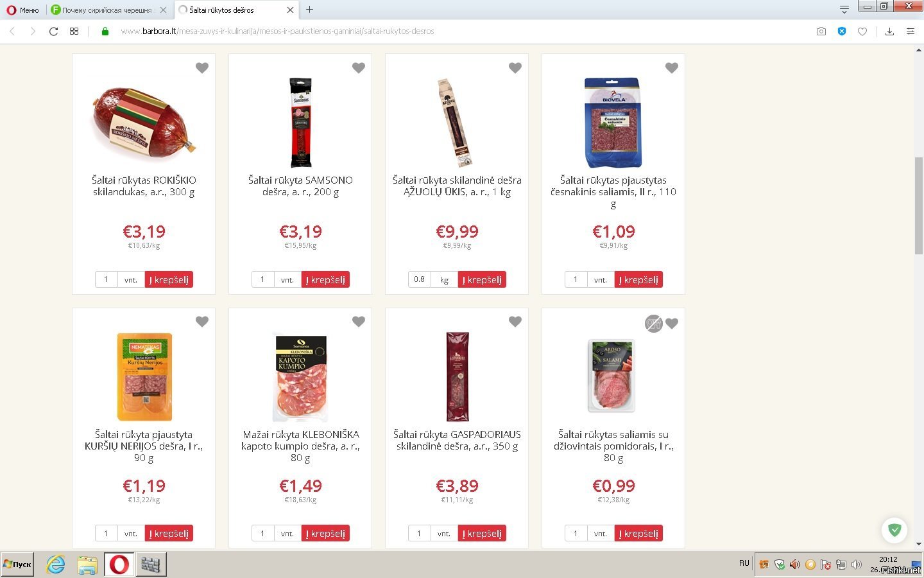This screenshot has width=924, height=578.
Task: Open new tab with plus button
Action: pyautogui.click(x=309, y=10)
